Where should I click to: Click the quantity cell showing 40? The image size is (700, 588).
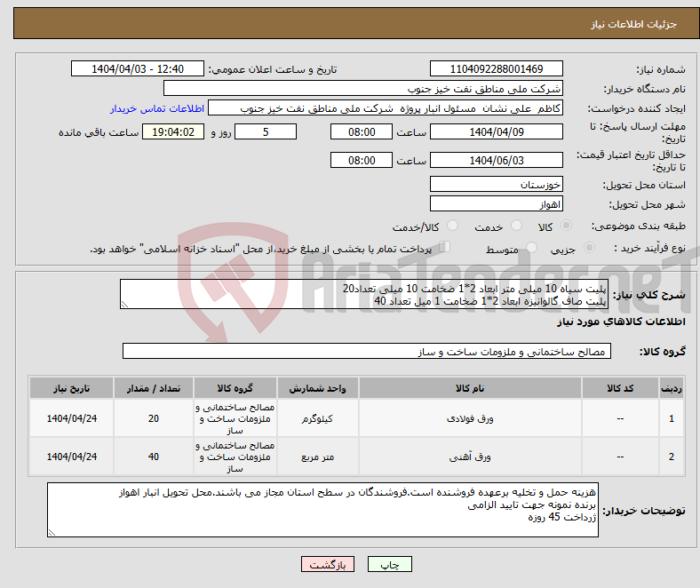click(154, 457)
